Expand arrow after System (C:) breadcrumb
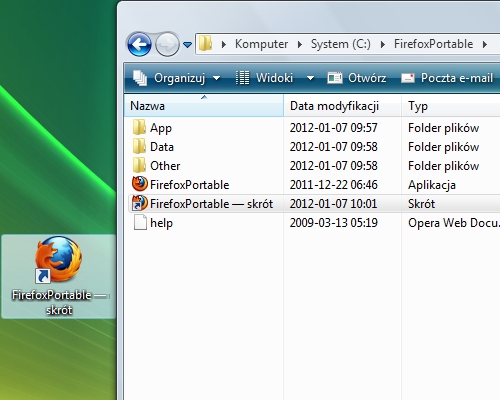 coord(383,44)
